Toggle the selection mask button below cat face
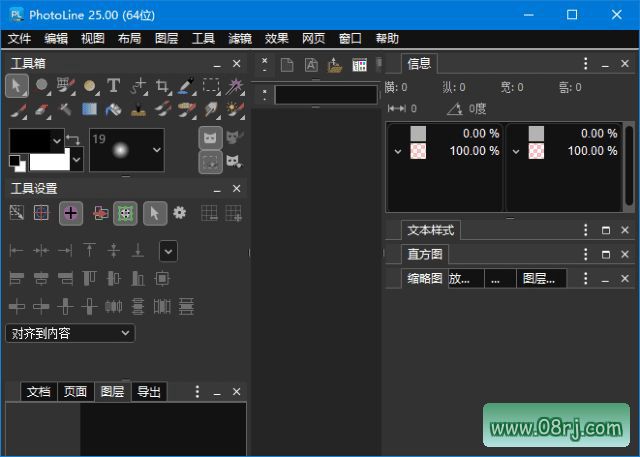The width and height of the screenshot is (640, 457). coord(211,162)
